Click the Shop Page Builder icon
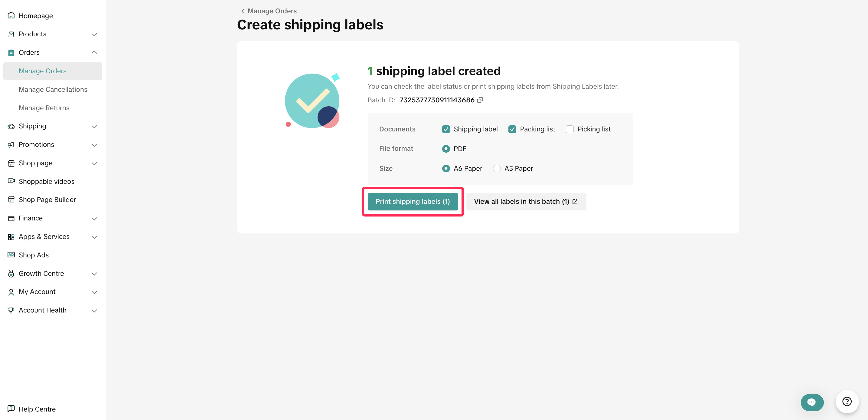This screenshot has height=420, width=868. (11, 199)
